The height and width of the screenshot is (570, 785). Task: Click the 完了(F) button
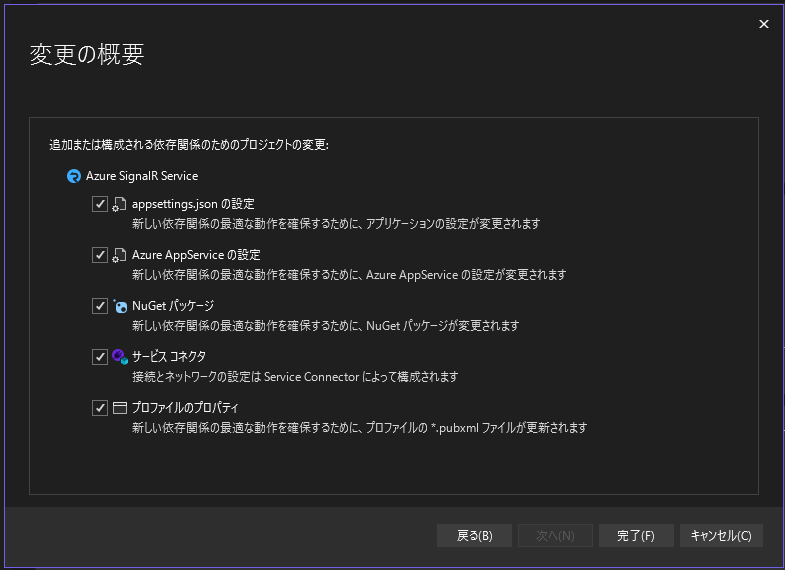[x=636, y=535]
